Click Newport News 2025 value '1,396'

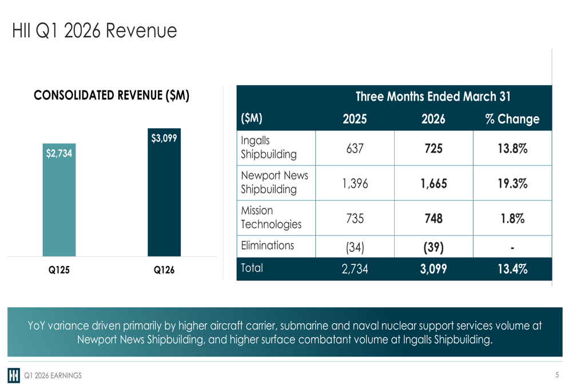pos(355,183)
